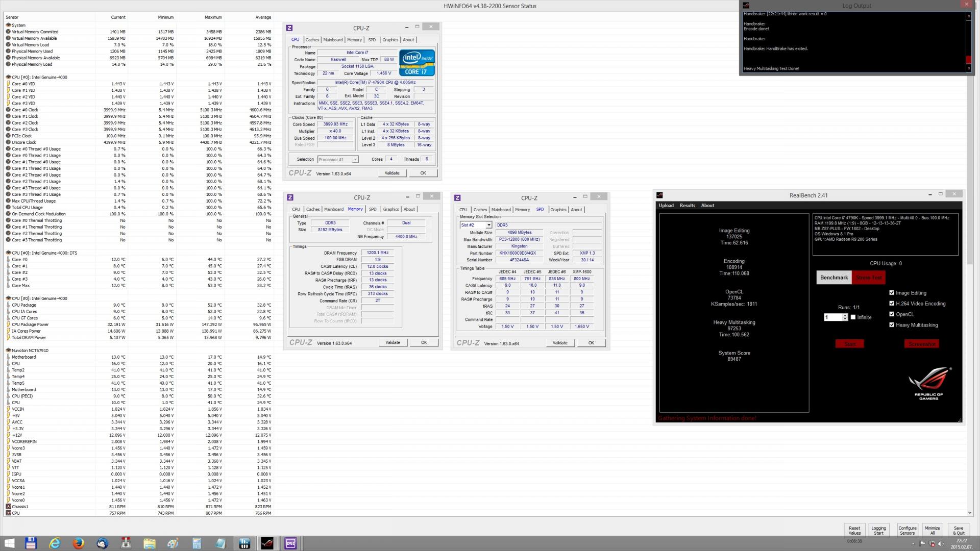
Task: Open the red download tool taskbar icon
Action: tap(126, 543)
